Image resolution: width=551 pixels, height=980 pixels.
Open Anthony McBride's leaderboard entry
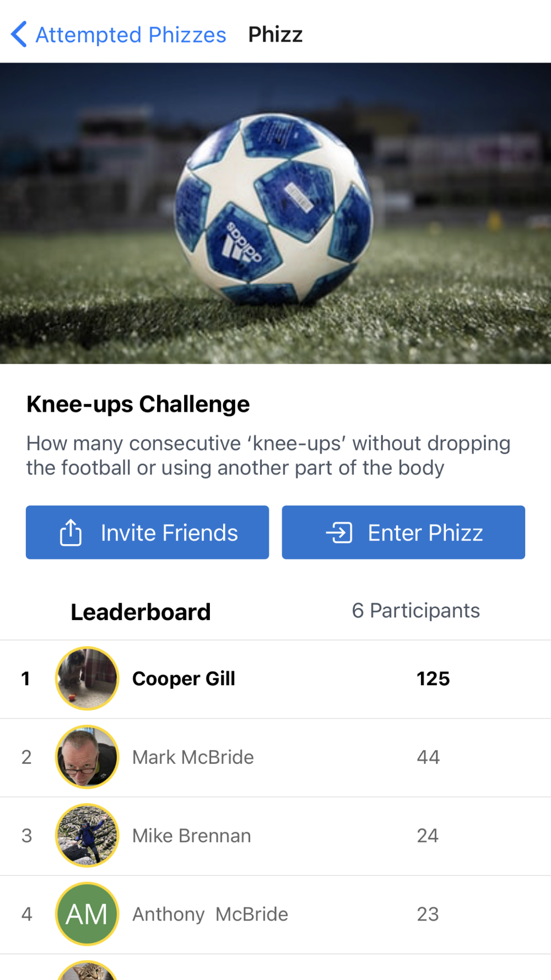pos(210,914)
